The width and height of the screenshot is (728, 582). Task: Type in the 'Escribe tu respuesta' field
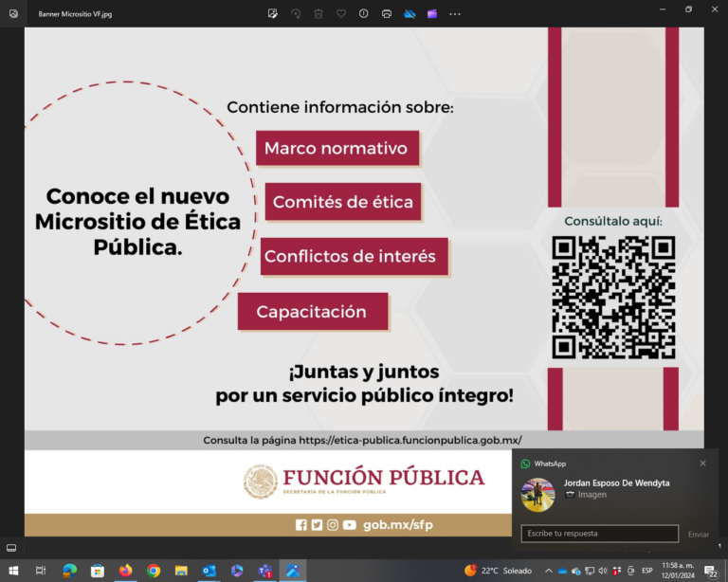pos(599,534)
